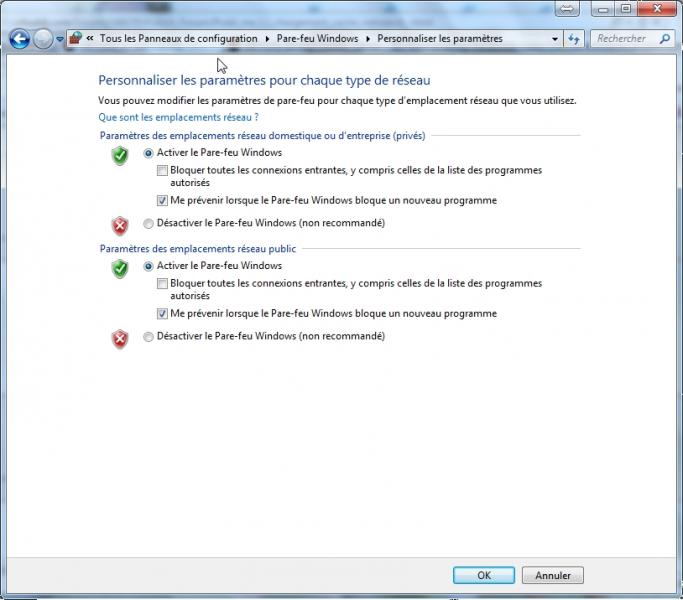Expand the double-chevron breadcrumb overflow
Viewport: 683px width, 600px height.
pos(90,38)
